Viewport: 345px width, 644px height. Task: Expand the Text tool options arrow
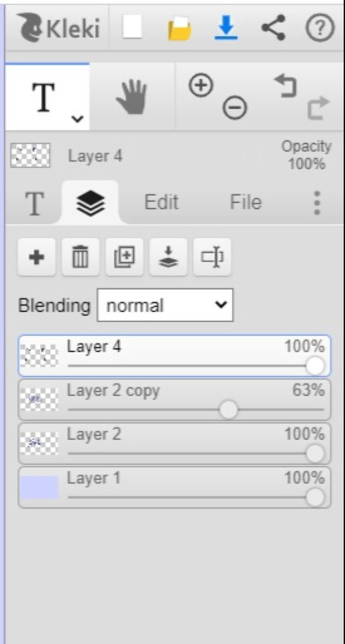[x=77, y=118]
